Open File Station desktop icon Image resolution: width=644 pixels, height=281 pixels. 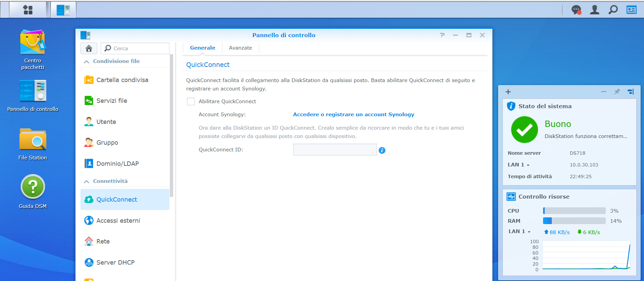click(33, 144)
